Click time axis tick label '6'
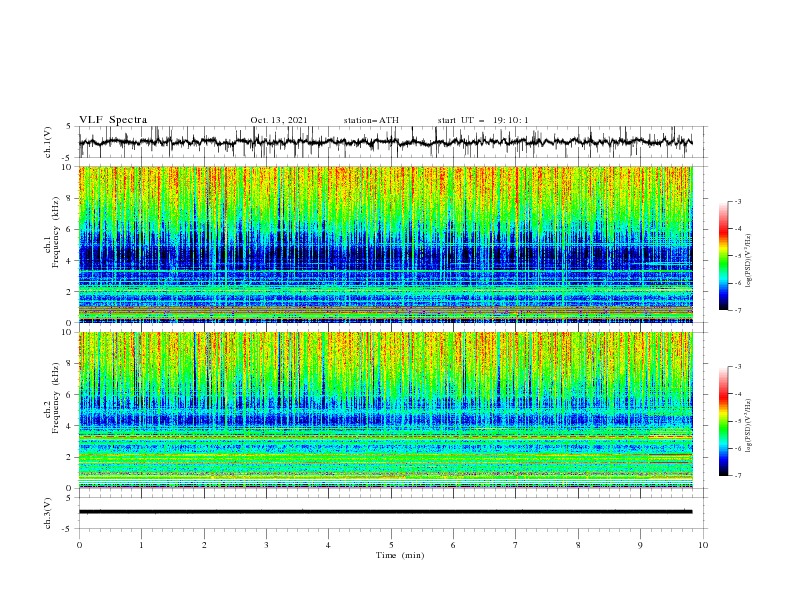 click(453, 545)
